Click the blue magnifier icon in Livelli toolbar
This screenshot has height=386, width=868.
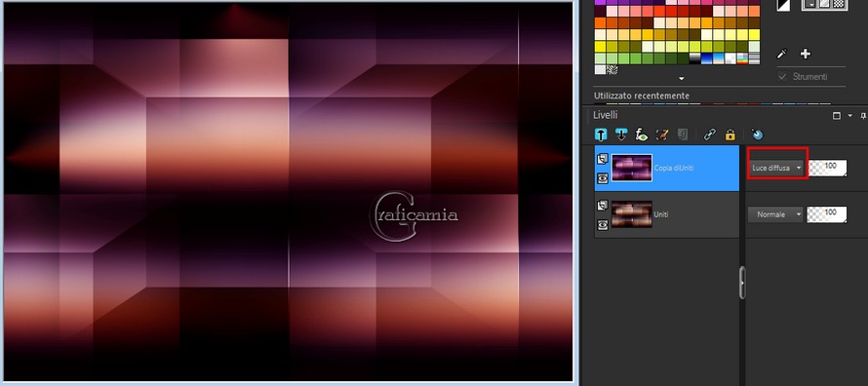tap(757, 135)
